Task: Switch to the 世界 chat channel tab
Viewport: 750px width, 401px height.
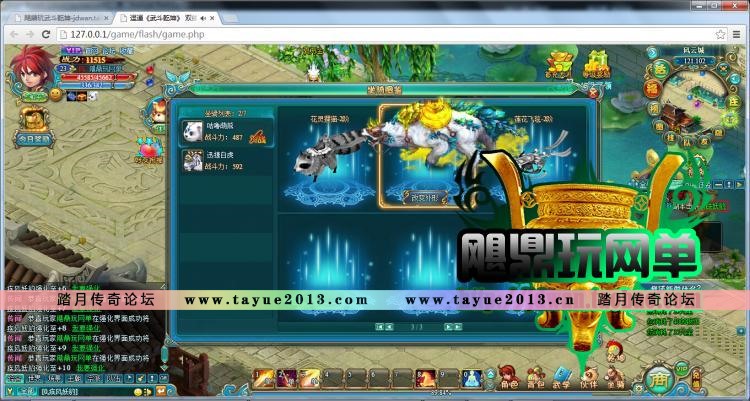Action: pyautogui.click(x=34, y=379)
